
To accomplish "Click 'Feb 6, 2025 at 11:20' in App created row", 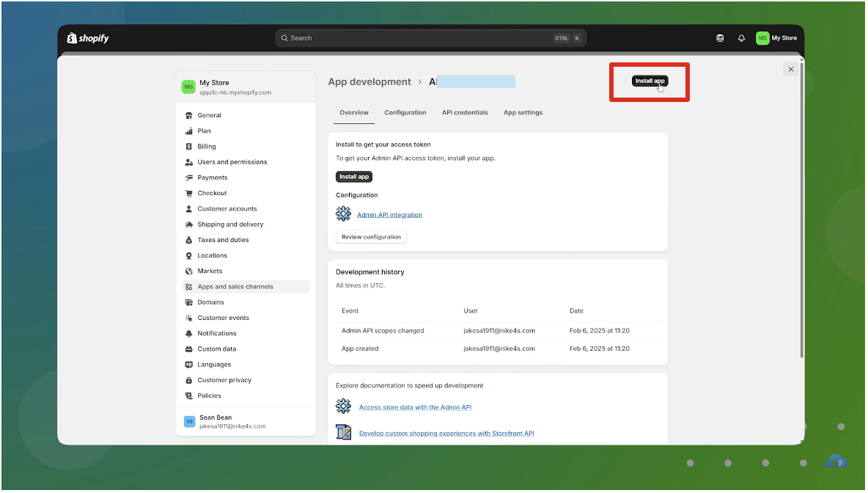I will (x=600, y=348).
